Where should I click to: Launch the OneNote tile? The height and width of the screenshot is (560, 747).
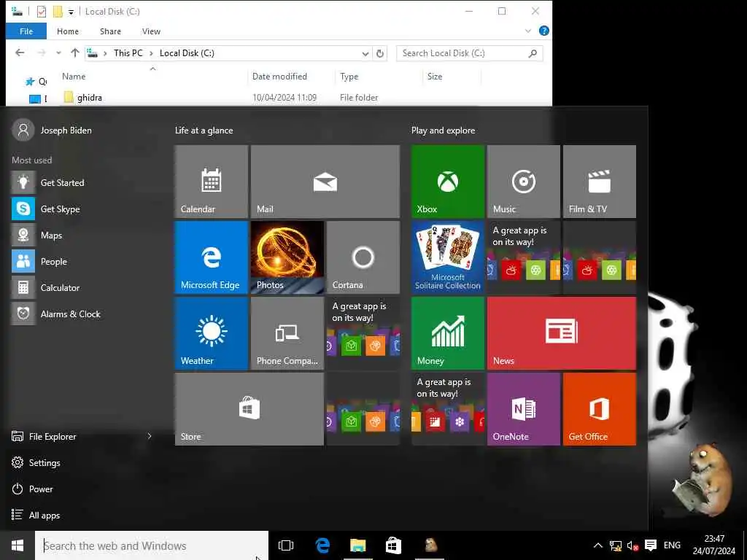[x=524, y=409]
